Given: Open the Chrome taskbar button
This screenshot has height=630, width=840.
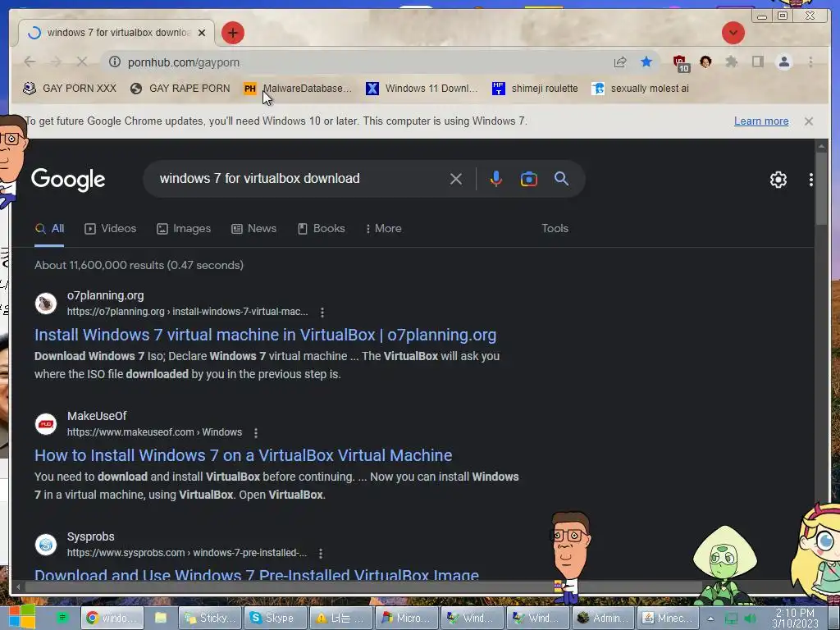Looking at the screenshot, I should pyautogui.click(x=112, y=619).
